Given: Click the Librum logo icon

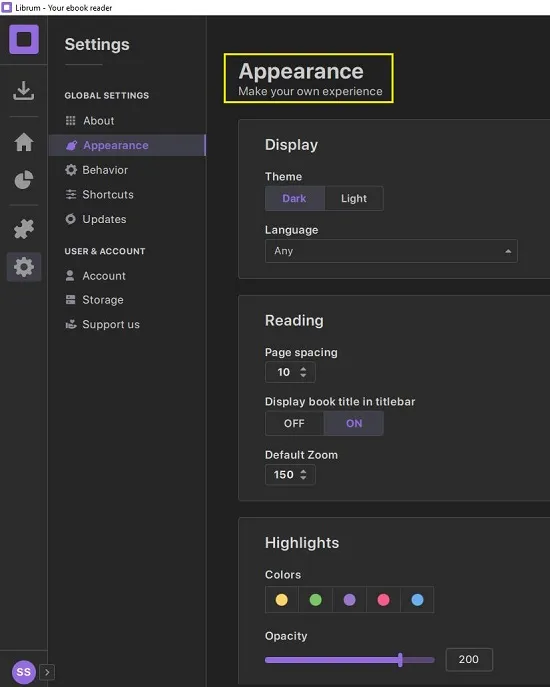Looking at the screenshot, I should (x=24, y=39).
